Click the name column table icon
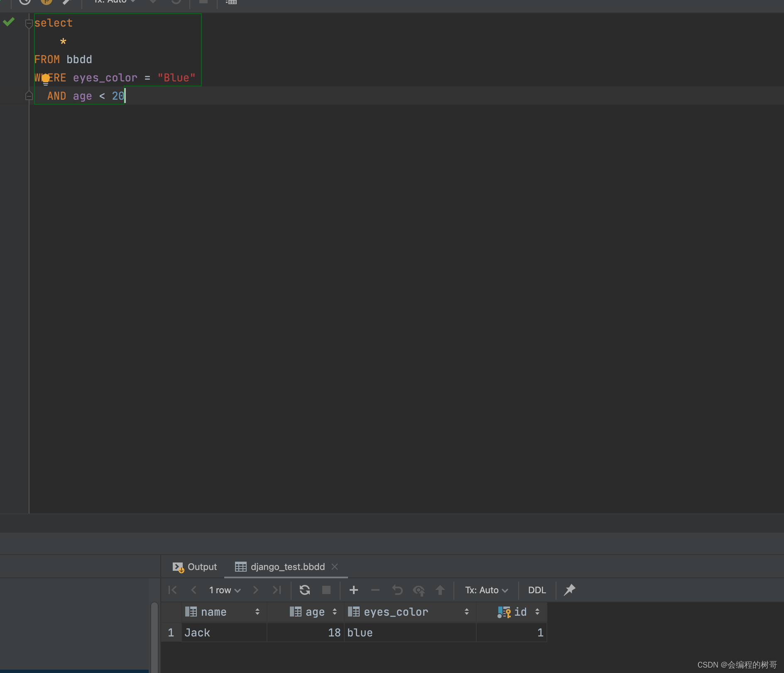Screen dimensions: 784x673 (191, 612)
